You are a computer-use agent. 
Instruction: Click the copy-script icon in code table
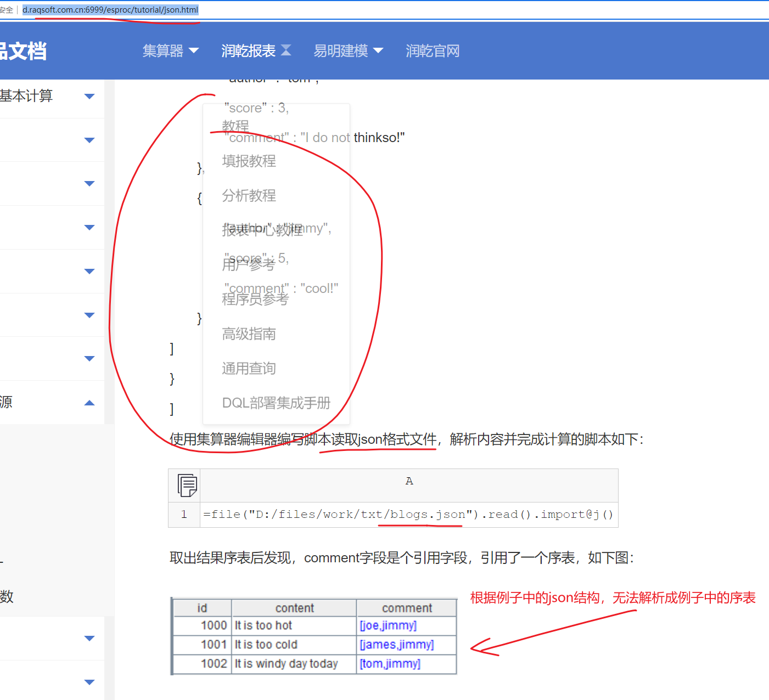187,485
